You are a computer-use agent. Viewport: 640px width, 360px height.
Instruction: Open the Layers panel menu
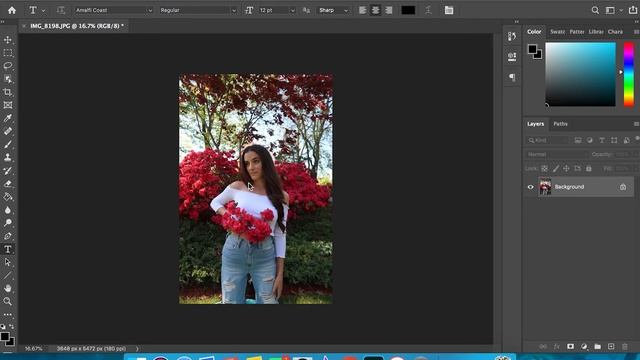(636, 124)
